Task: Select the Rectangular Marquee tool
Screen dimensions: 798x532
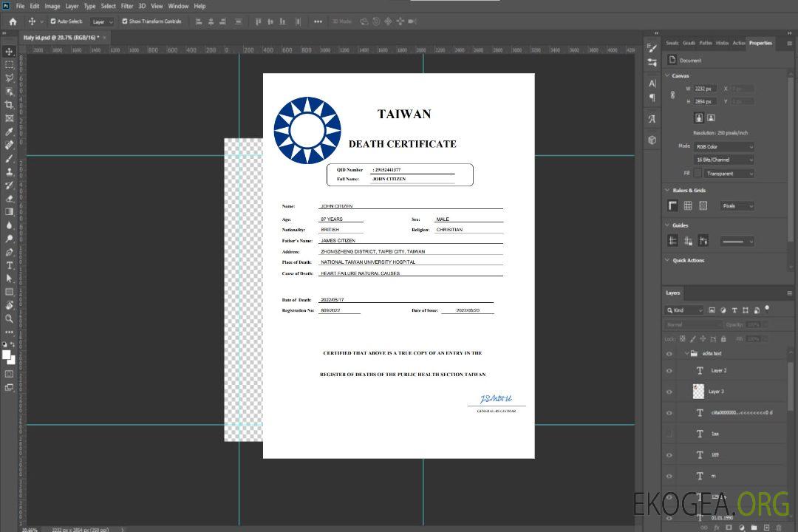Action: coord(9,65)
